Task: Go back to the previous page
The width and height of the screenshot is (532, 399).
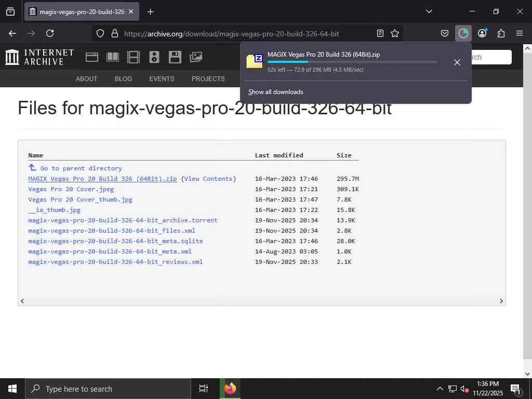Action: 12,33
